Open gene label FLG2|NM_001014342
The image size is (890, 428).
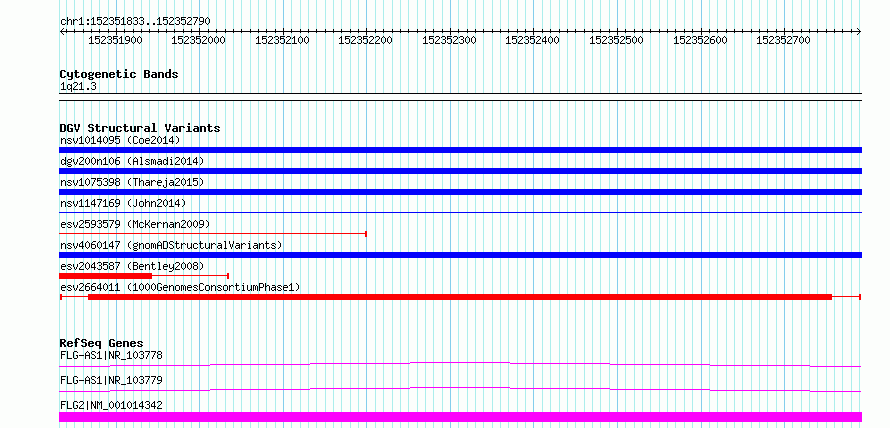click(x=111, y=405)
